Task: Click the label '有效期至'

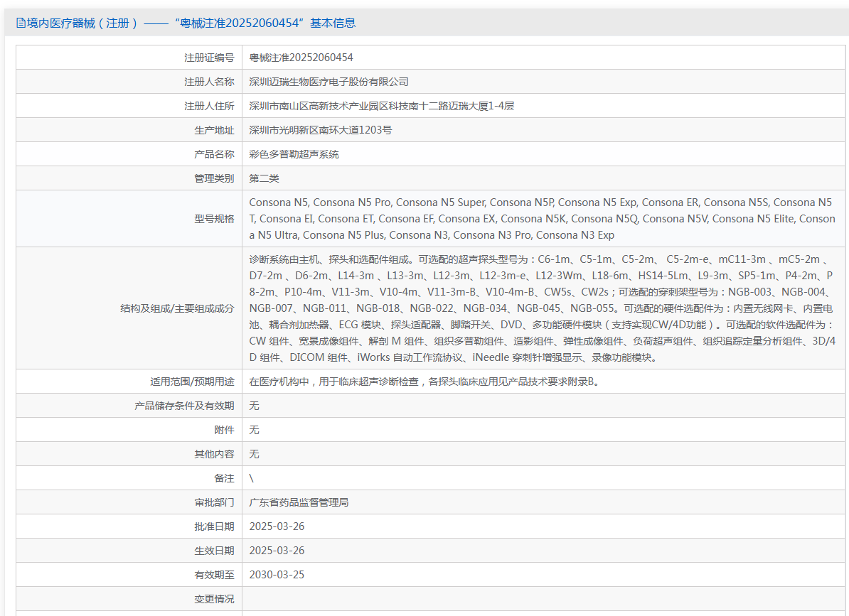Action: pyautogui.click(x=214, y=575)
